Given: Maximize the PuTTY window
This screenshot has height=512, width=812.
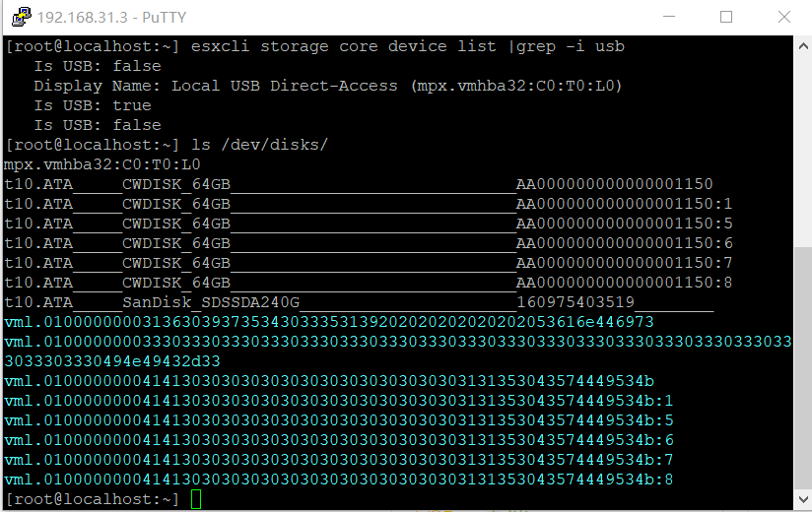Looking at the screenshot, I should click(x=726, y=17).
